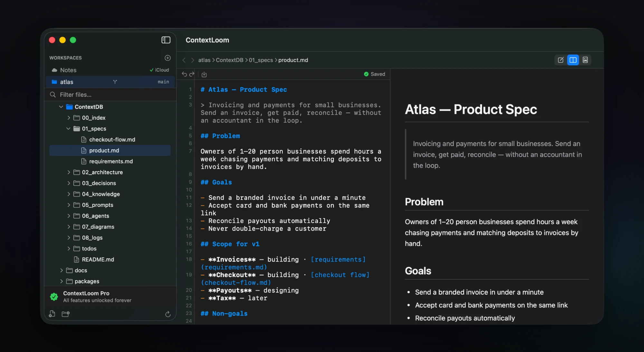This screenshot has height=352, width=644.
Task: Click the new file icon at sidebar bottom
Action: (x=52, y=314)
